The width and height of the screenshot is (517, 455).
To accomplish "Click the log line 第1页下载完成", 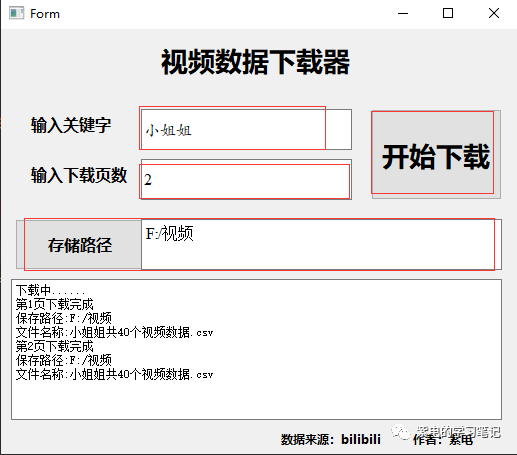I will (x=55, y=304).
